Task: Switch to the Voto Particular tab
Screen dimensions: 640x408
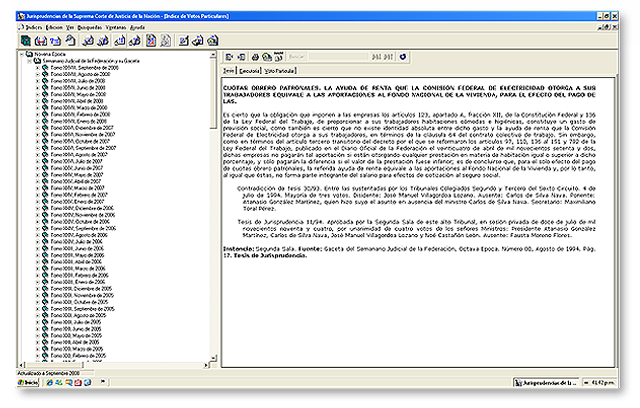Action: (279, 71)
